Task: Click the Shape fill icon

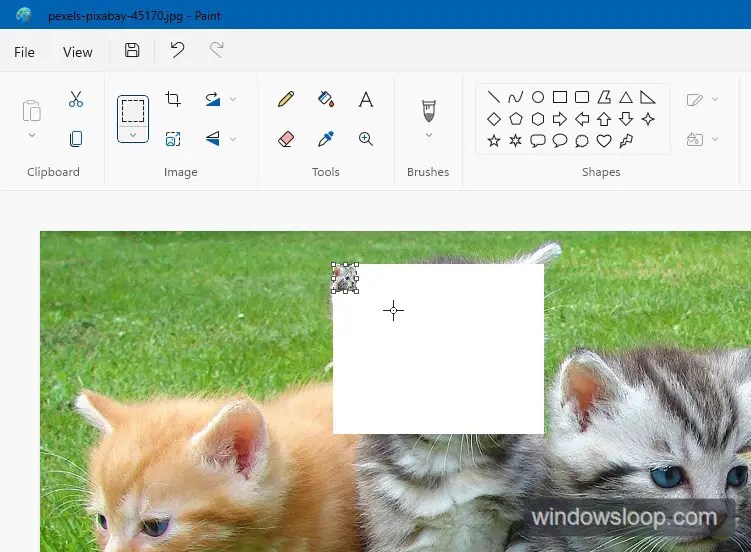Action: (x=694, y=139)
